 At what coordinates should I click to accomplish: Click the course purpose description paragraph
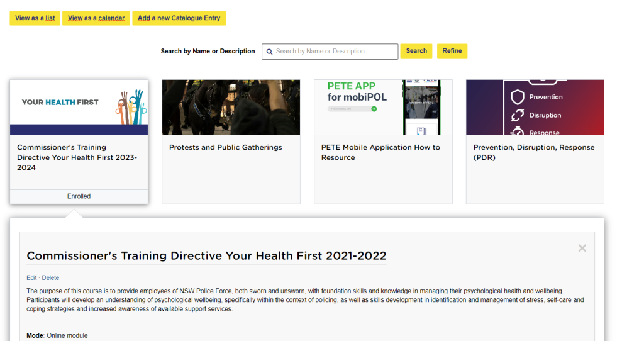305,300
